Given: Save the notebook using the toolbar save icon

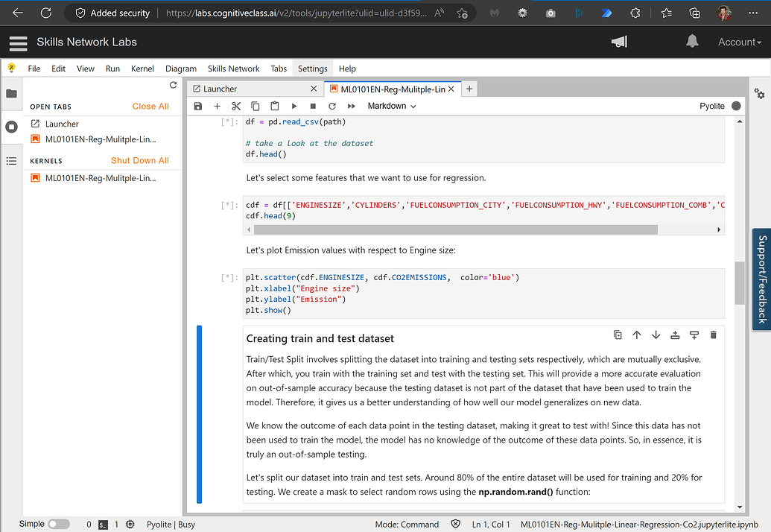Looking at the screenshot, I should (198, 107).
